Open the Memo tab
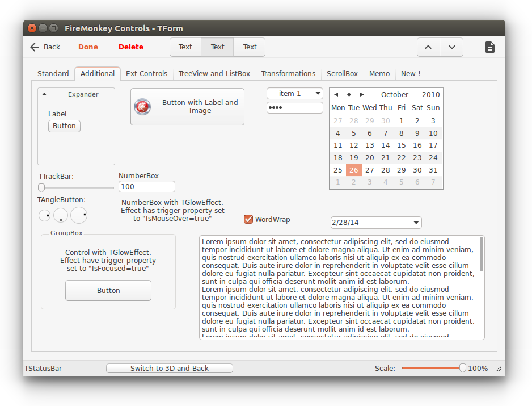Image resolution: width=532 pixels, height=406 pixels. click(x=379, y=74)
